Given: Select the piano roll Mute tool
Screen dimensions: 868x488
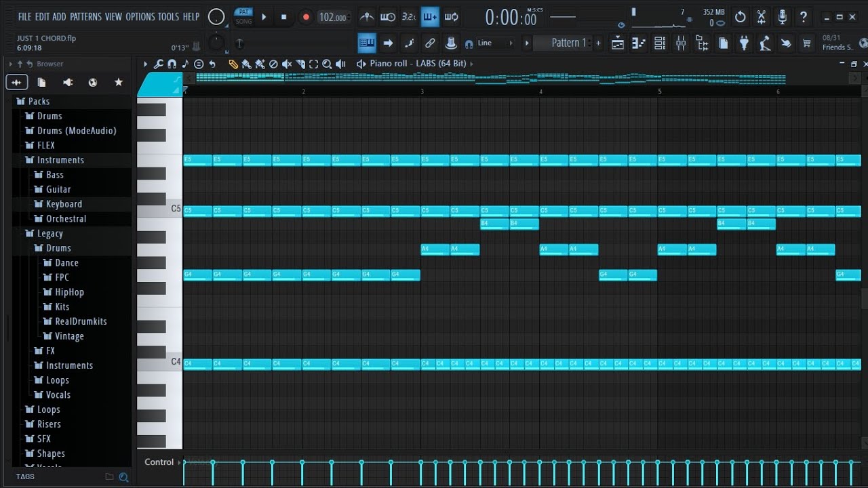Looking at the screenshot, I should [287, 64].
